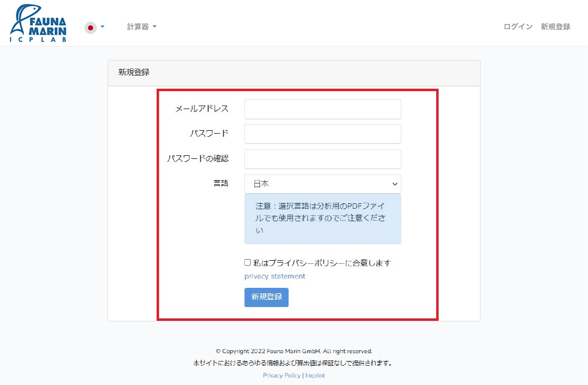Image resolution: width=588 pixels, height=385 pixels.
Task: Tick the privacy policy agreement checkbox
Action: 248,263
